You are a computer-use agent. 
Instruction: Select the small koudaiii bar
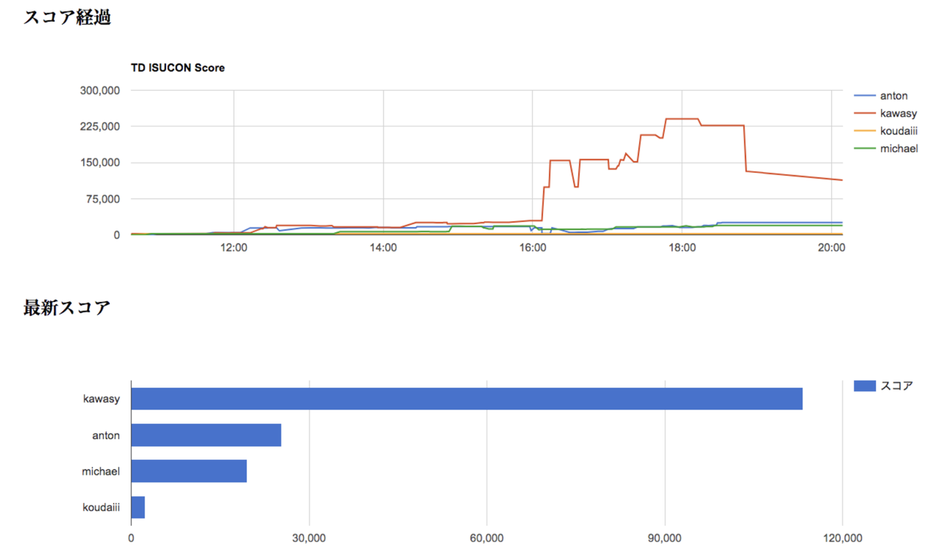tap(138, 507)
